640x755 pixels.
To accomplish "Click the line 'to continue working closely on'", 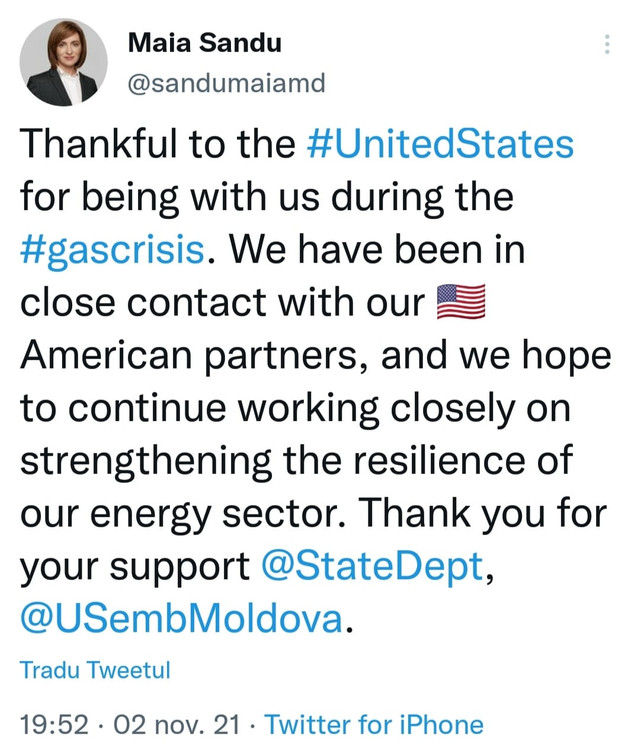I will 295,408.
